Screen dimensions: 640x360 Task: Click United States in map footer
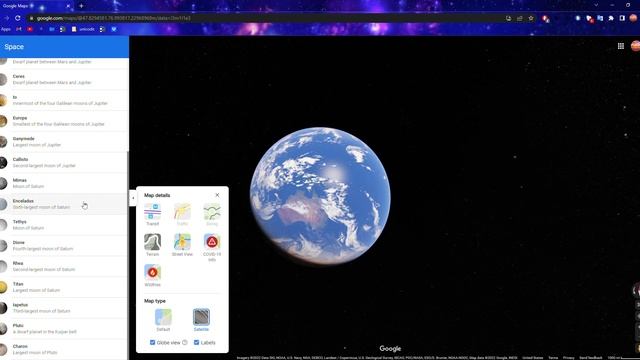click(x=533, y=358)
